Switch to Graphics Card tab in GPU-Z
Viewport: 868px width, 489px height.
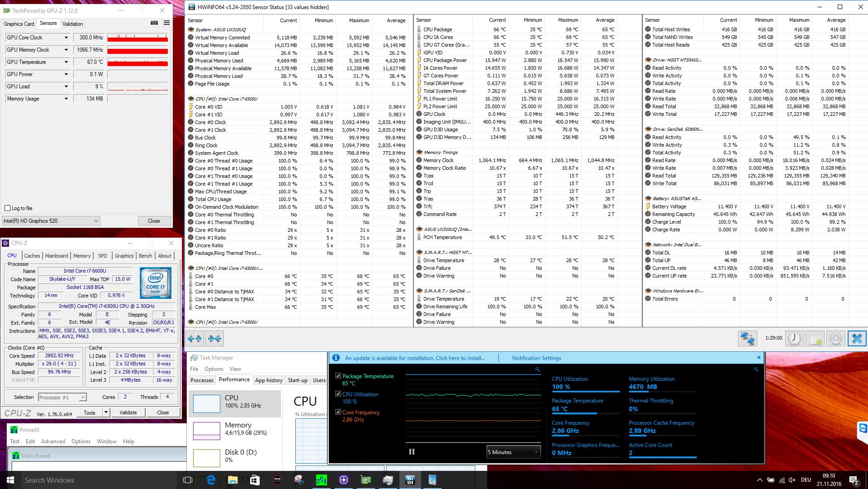pos(19,24)
